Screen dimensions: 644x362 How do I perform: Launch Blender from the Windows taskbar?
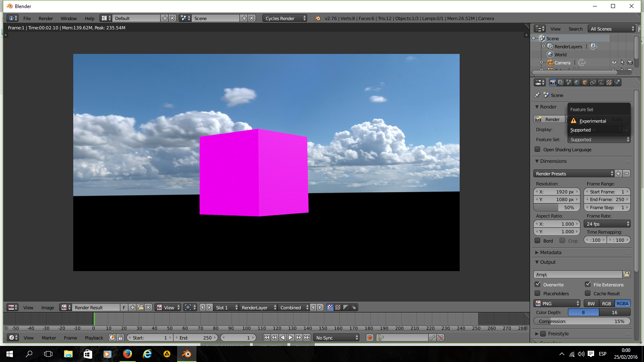(x=186, y=354)
